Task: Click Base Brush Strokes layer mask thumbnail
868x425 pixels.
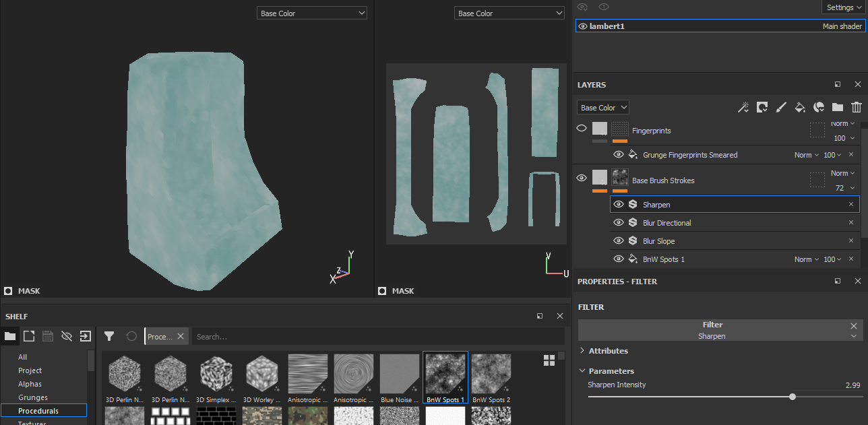Action: (x=620, y=178)
